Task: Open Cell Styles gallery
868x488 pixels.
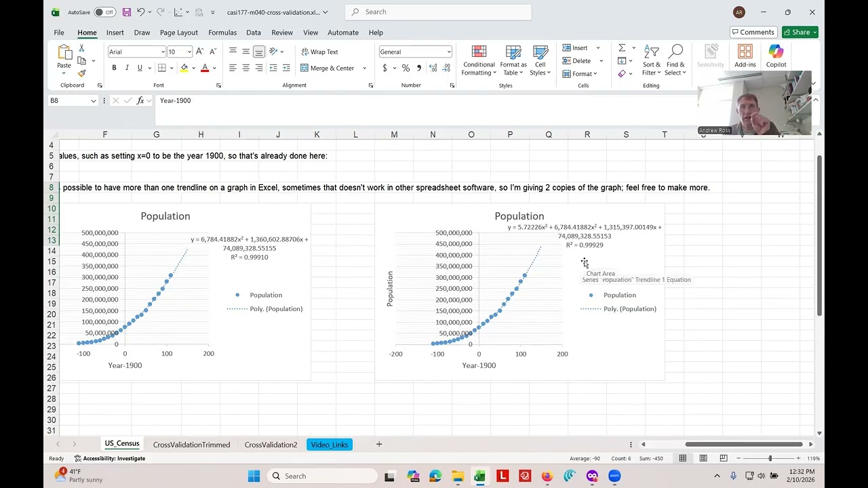Action: pos(540,61)
